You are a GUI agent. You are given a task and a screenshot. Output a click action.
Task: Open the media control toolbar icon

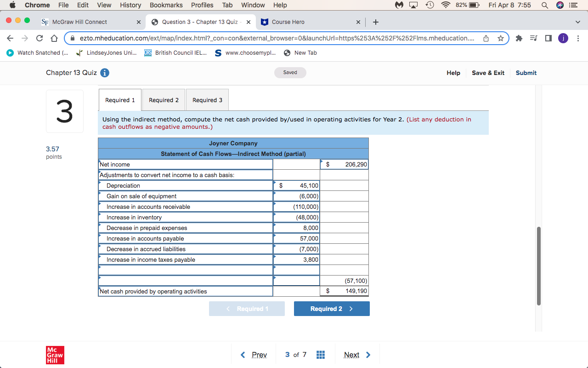point(534,38)
